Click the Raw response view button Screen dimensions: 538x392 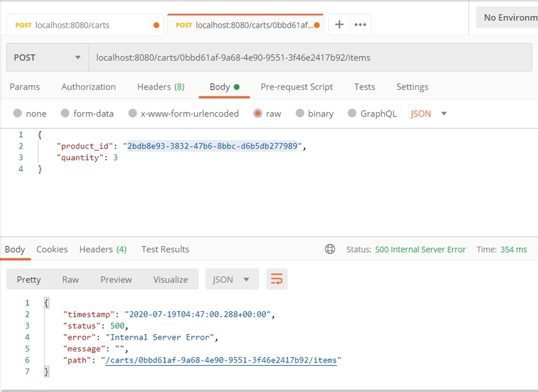(x=71, y=279)
